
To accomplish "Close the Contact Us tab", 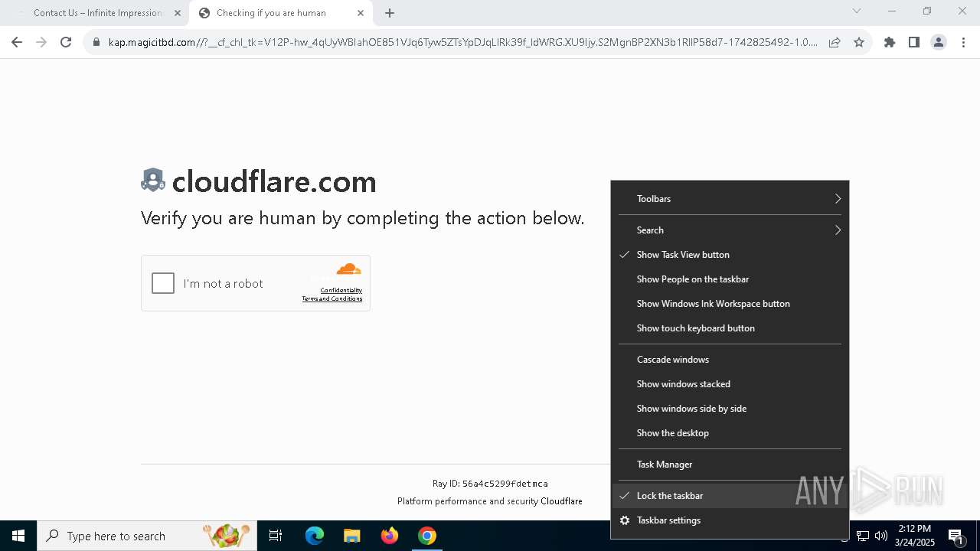I will click(178, 13).
